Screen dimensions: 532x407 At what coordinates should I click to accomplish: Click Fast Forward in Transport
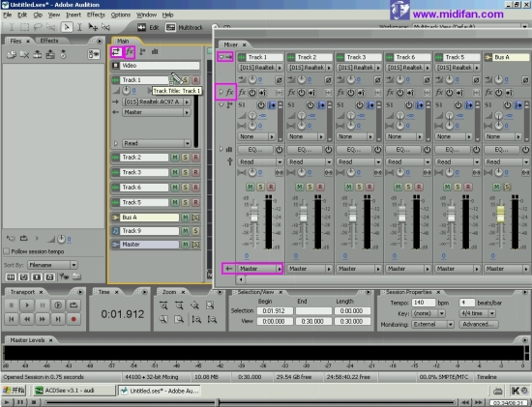point(43,319)
